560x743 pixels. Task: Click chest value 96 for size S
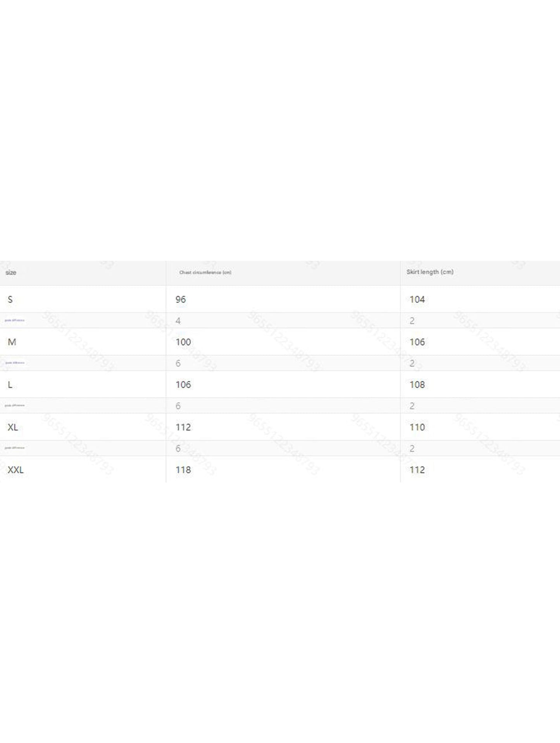click(x=181, y=299)
